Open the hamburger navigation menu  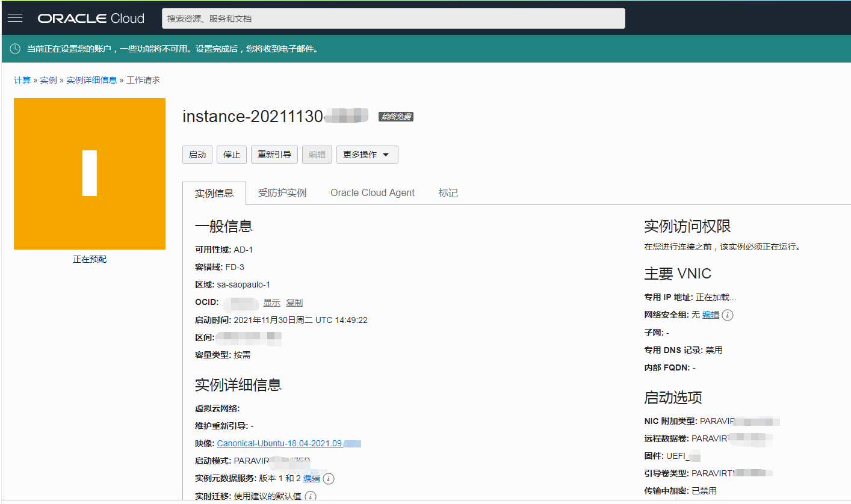(x=15, y=18)
